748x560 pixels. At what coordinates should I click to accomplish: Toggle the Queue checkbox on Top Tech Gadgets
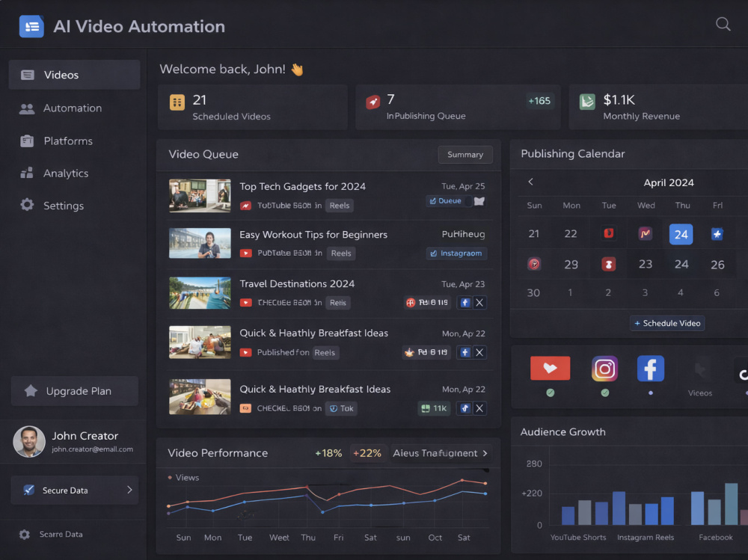(432, 201)
